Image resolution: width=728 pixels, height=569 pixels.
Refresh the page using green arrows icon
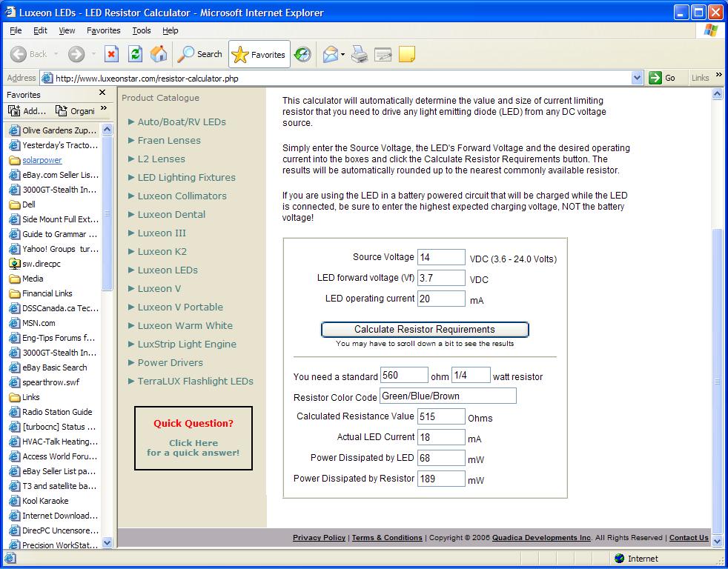(135, 54)
